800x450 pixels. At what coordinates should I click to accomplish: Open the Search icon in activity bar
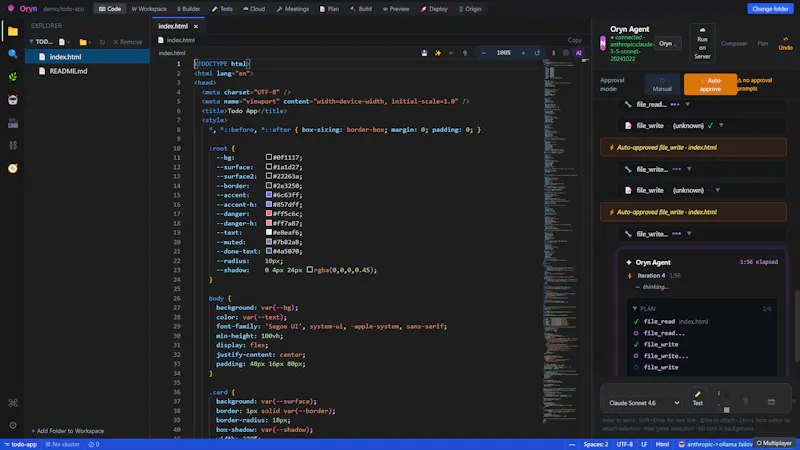pyautogui.click(x=13, y=54)
